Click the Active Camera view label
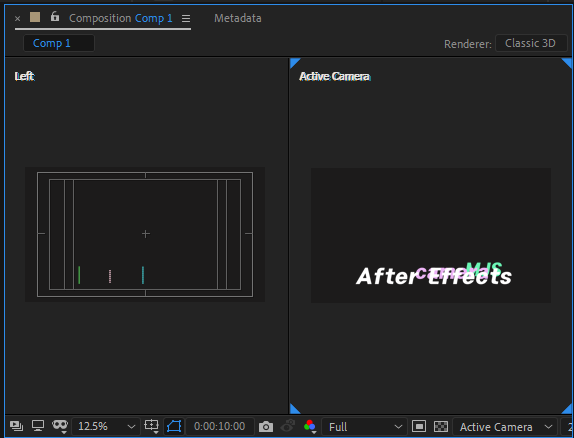The width and height of the screenshot is (574, 438). [335, 76]
